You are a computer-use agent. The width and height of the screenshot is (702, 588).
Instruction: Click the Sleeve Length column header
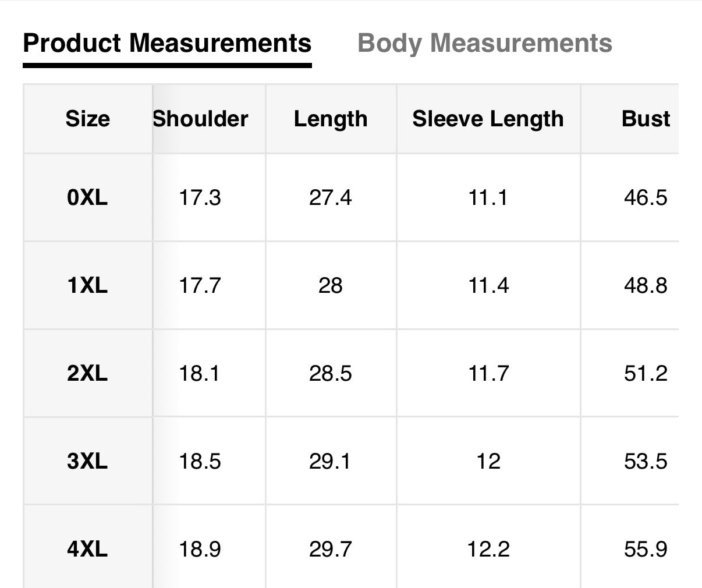[488, 119]
